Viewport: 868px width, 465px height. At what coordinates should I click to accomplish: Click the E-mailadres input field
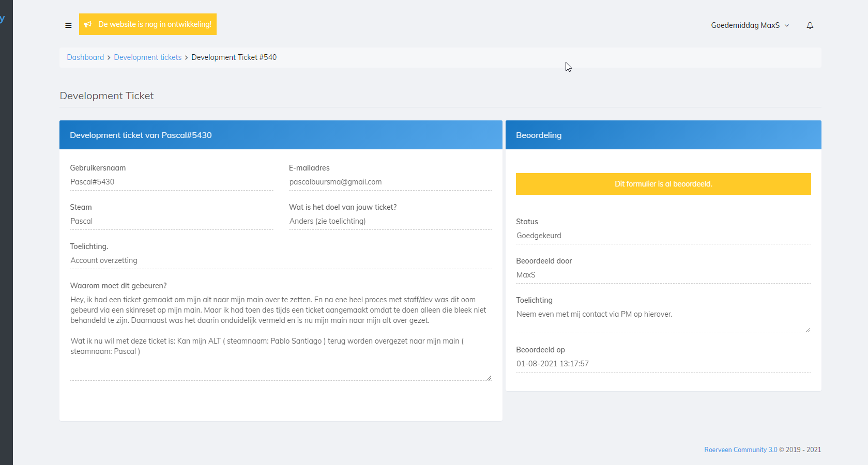coord(390,182)
